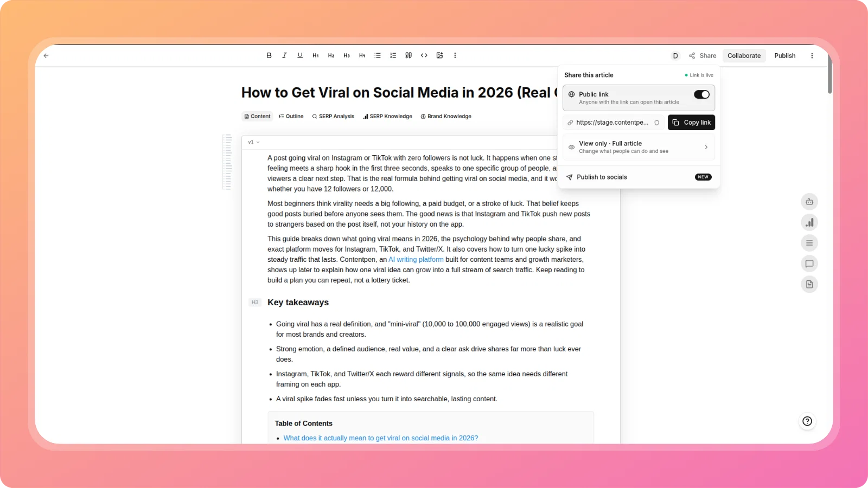Open the Brand Knowledge tab
Screen dimensions: 868x488
446,117
